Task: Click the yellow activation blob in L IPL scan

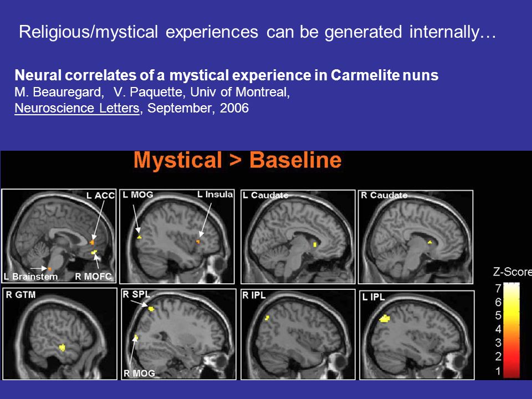Action: (385, 319)
